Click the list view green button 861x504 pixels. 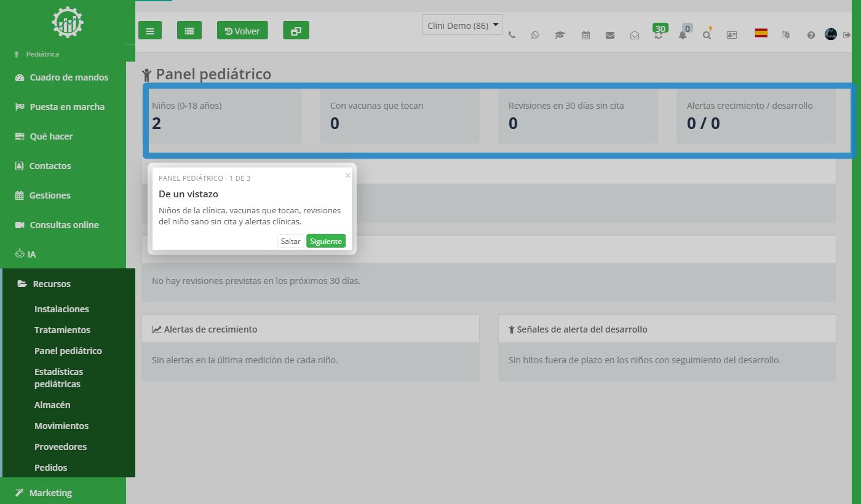pos(189,30)
